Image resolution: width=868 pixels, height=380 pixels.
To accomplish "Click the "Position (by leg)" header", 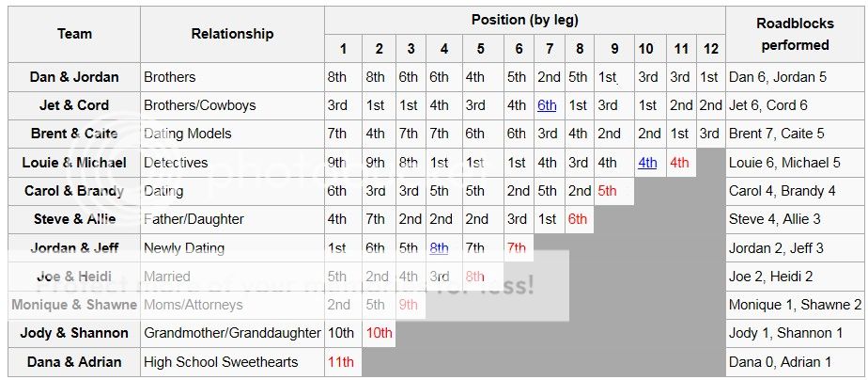I will point(524,20).
